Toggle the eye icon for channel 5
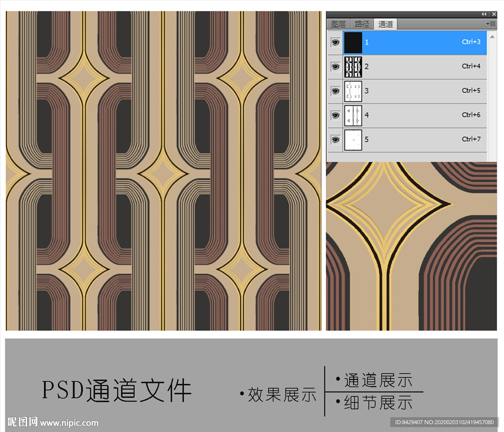 [x=335, y=140]
